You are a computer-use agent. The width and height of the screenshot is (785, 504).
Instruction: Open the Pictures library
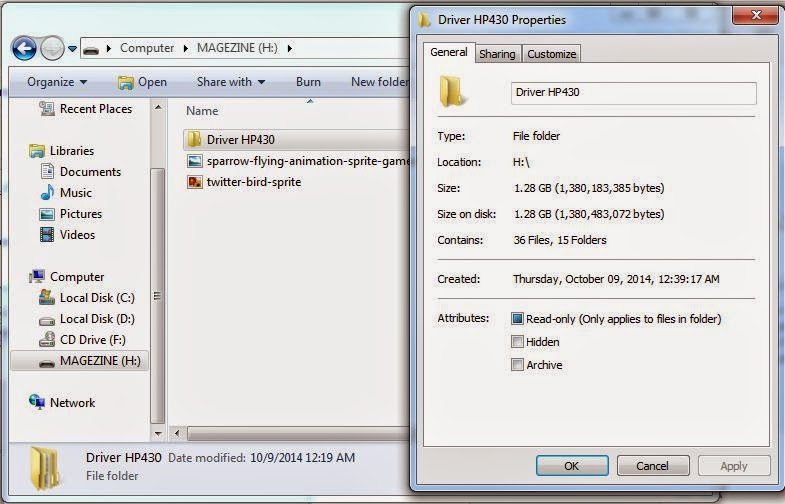coord(81,214)
